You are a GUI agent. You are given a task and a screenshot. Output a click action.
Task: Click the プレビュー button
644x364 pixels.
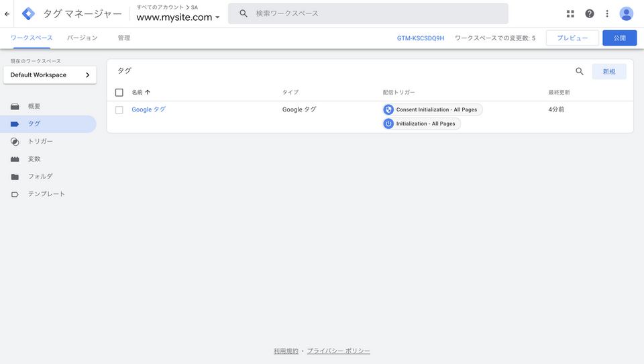572,38
